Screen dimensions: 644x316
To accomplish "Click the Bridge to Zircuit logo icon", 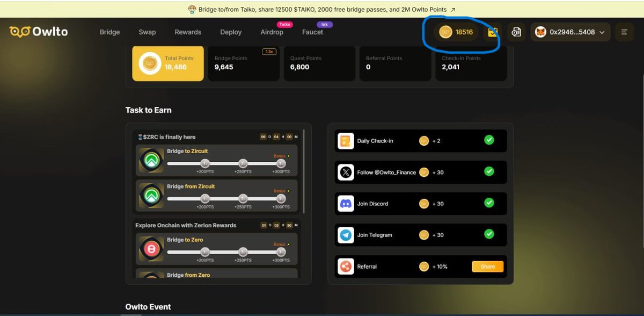I will [x=151, y=160].
